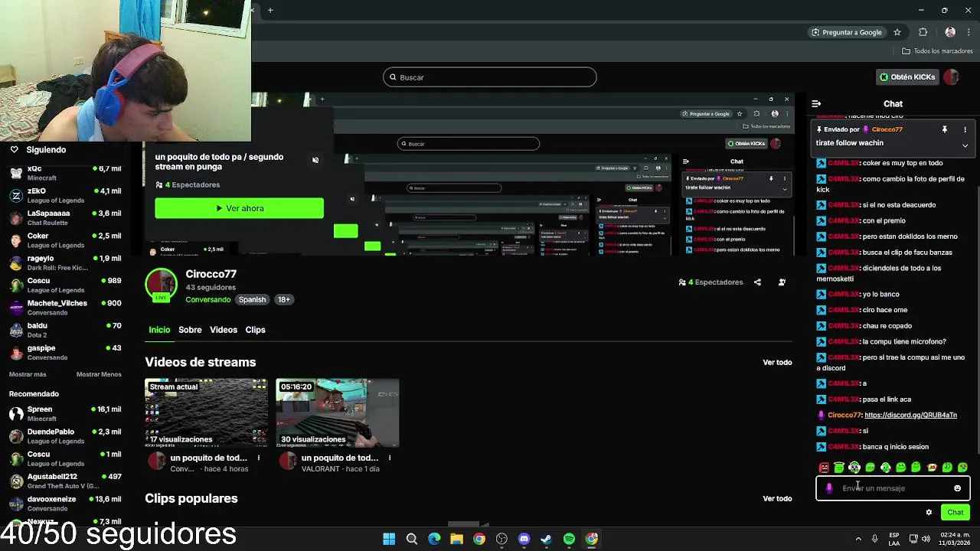Image resolution: width=980 pixels, height=551 pixels.
Task: Open Spotify from taskbar
Action: point(569,539)
